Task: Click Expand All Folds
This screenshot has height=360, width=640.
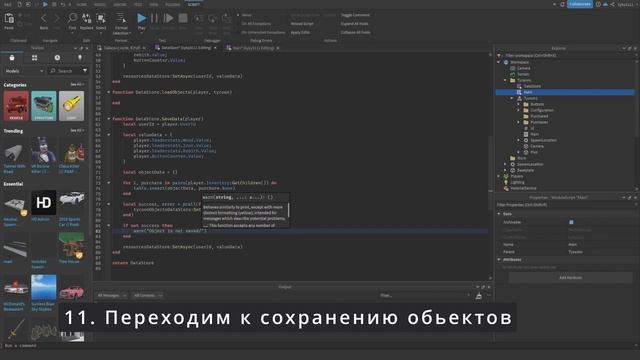Action: [x=354, y=24]
